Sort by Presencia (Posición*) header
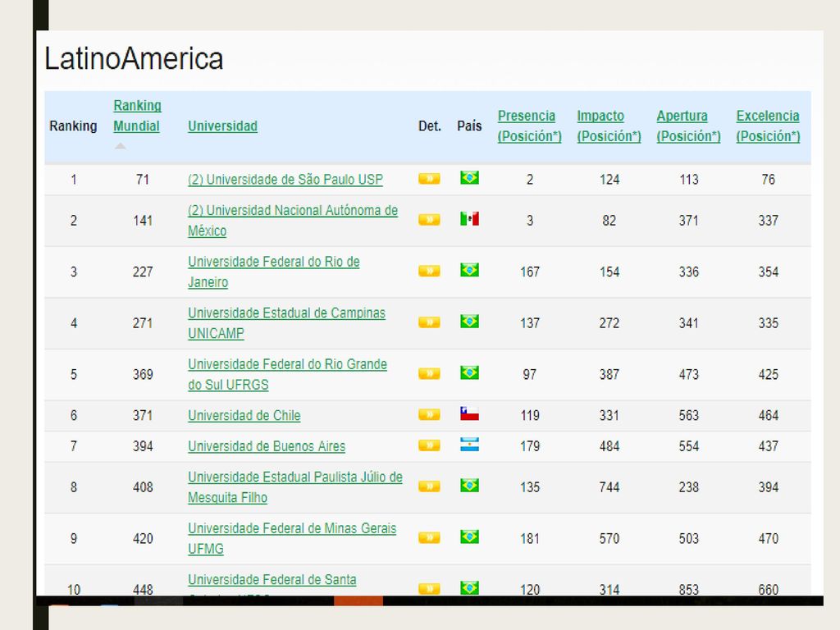Screen dimensions: 840x630 (x=529, y=126)
